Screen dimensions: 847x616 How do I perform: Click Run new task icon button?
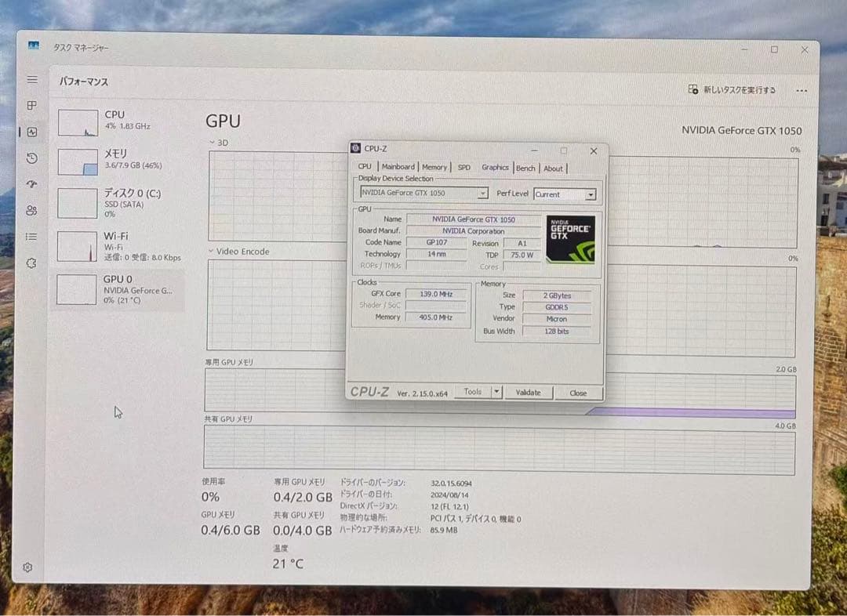click(693, 89)
